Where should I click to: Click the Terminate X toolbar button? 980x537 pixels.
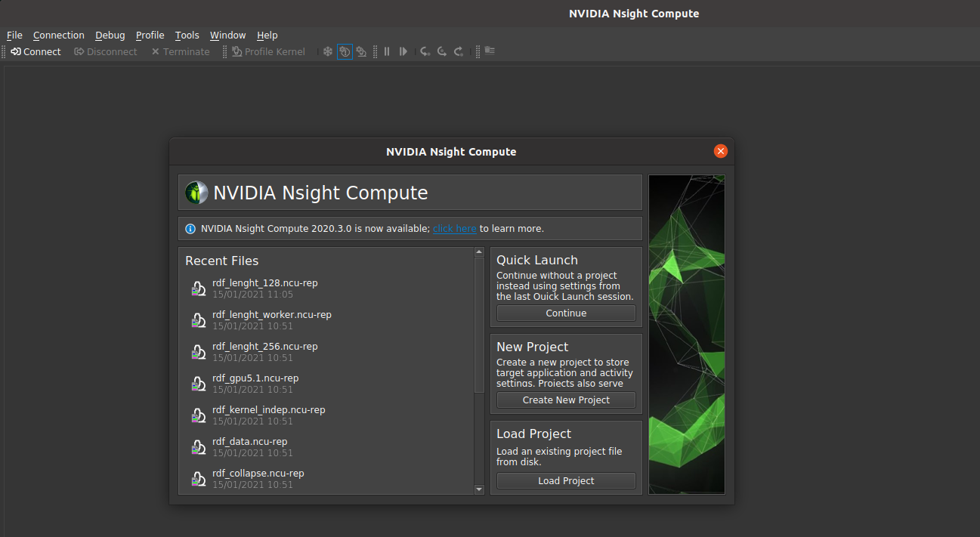181,51
